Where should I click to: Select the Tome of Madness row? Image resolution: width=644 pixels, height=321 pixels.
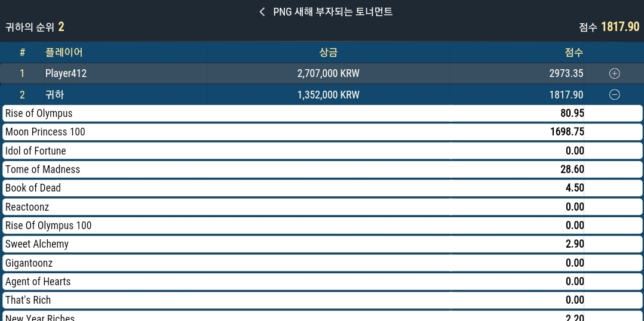pos(322,169)
